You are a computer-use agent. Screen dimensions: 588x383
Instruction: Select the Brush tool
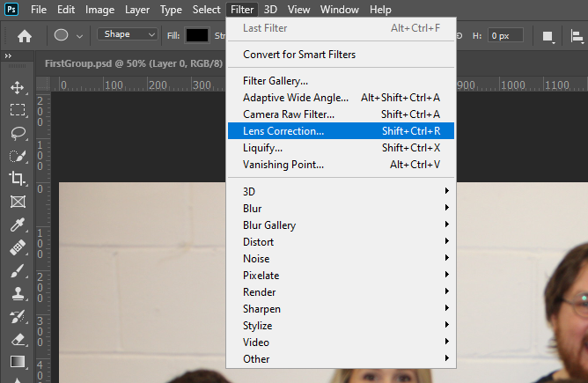pyautogui.click(x=18, y=271)
